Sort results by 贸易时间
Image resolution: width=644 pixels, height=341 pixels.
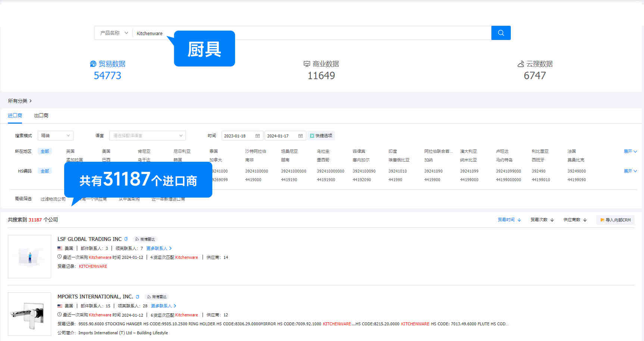click(509, 220)
